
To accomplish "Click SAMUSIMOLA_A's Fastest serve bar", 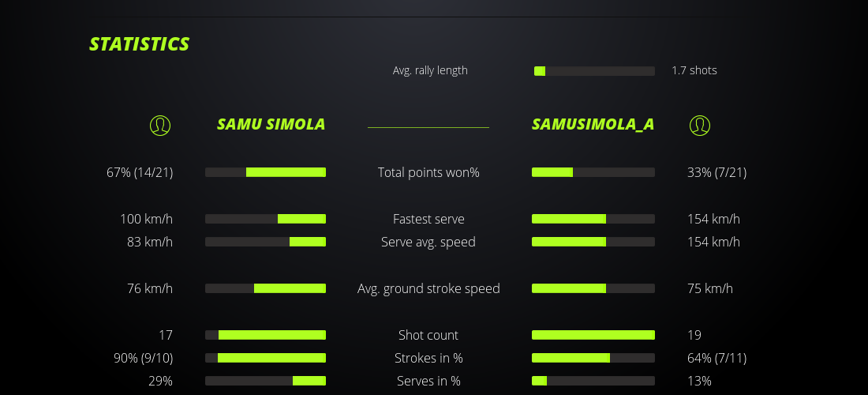I will 593,219.
